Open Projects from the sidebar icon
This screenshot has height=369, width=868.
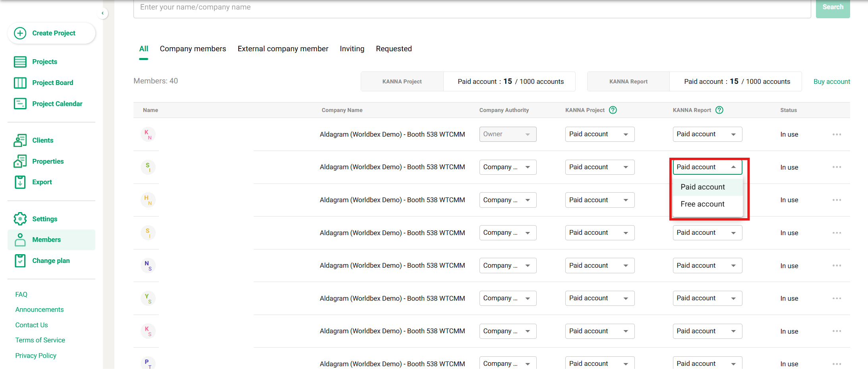point(20,62)
